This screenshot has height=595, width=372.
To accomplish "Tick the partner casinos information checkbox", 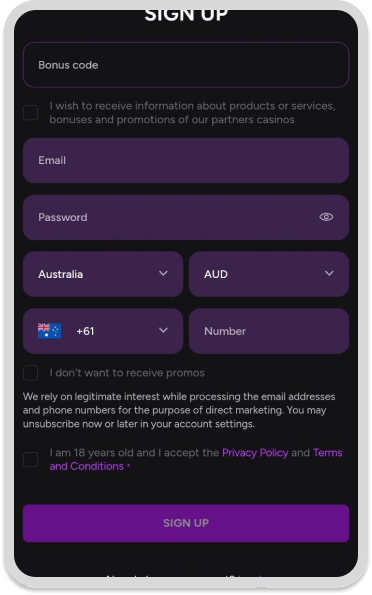I will pos(30,113).
